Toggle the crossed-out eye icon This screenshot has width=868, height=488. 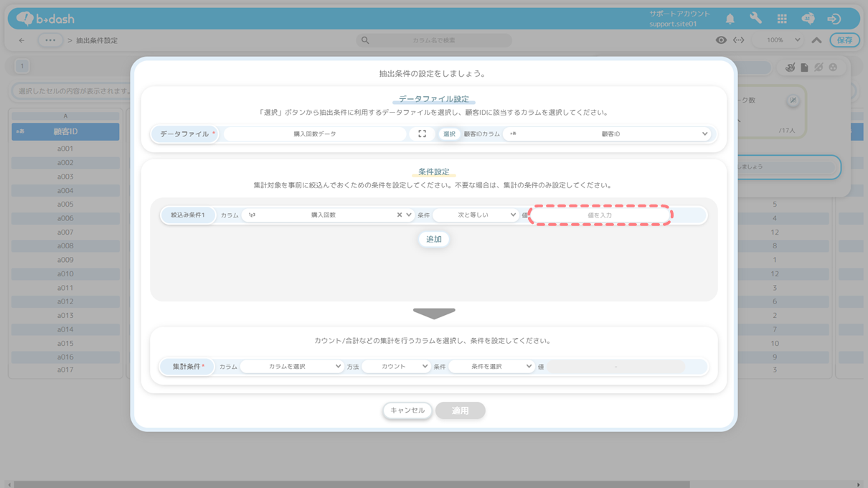coord(819,67)
